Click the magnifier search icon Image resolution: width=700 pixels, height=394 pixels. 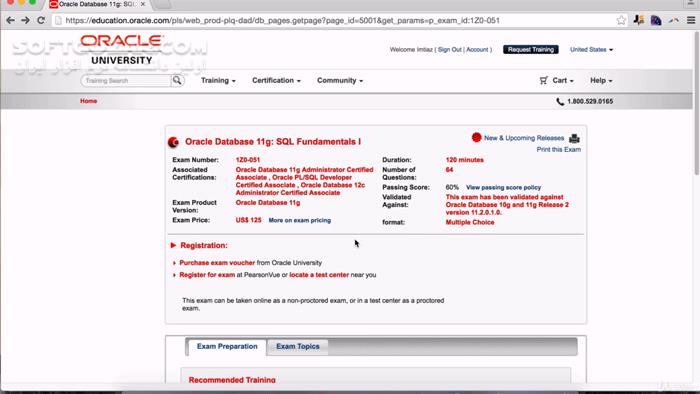pyautogui.click(x=177, y=80)
